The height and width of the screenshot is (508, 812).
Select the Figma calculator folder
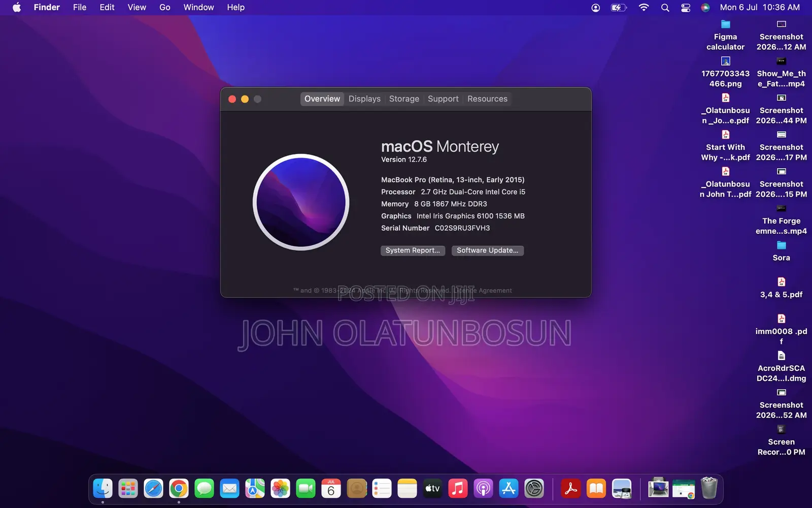[x=725, y=35]
